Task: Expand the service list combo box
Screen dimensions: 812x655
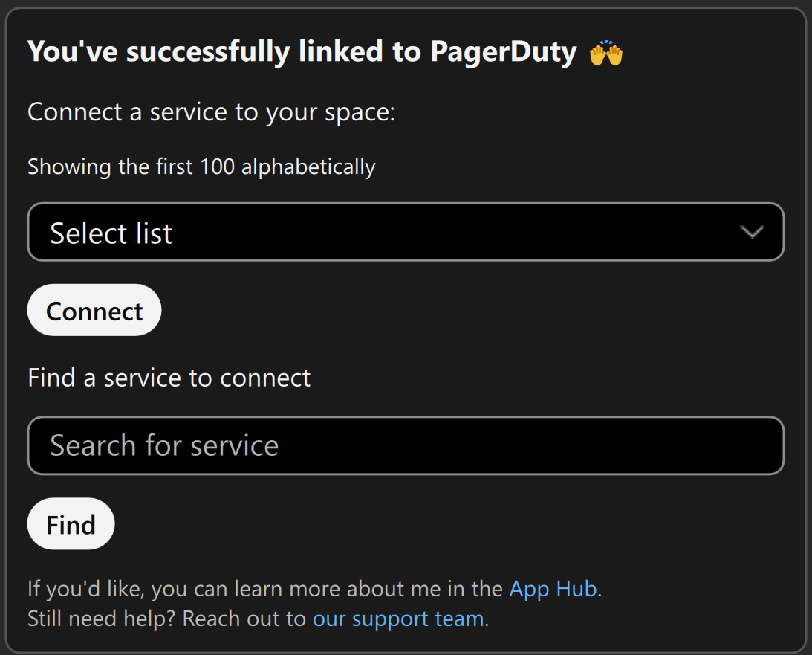Action: point(406,232)
